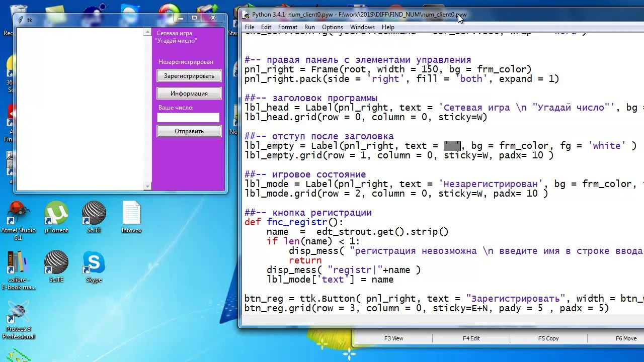The height and width of the screenshot is (362, 644).
Task: Open the Proteus 8 Professional shortcut
Action: click(19, 321)
